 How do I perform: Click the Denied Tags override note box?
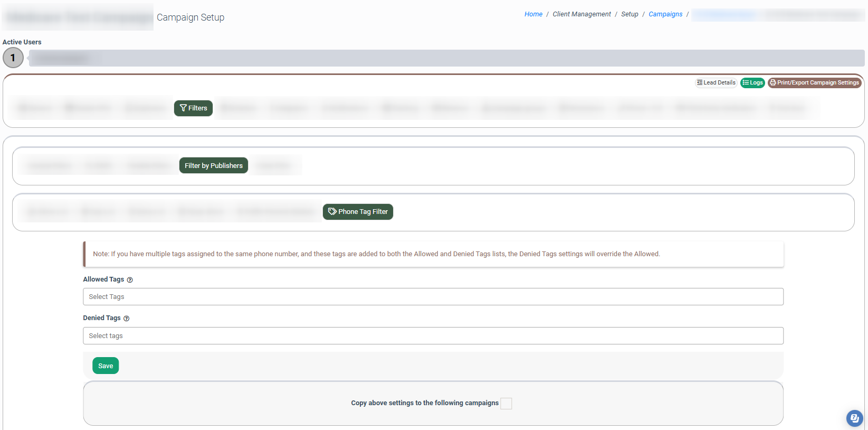coord(433,254)
